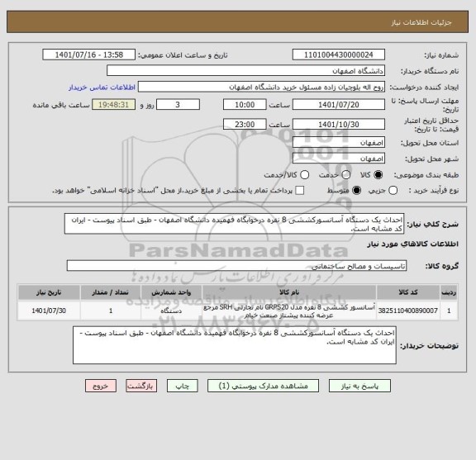Select the کالا/خدمت radio button
The width and height of the screenshot is (476, 460).
(x=304, y=175)
